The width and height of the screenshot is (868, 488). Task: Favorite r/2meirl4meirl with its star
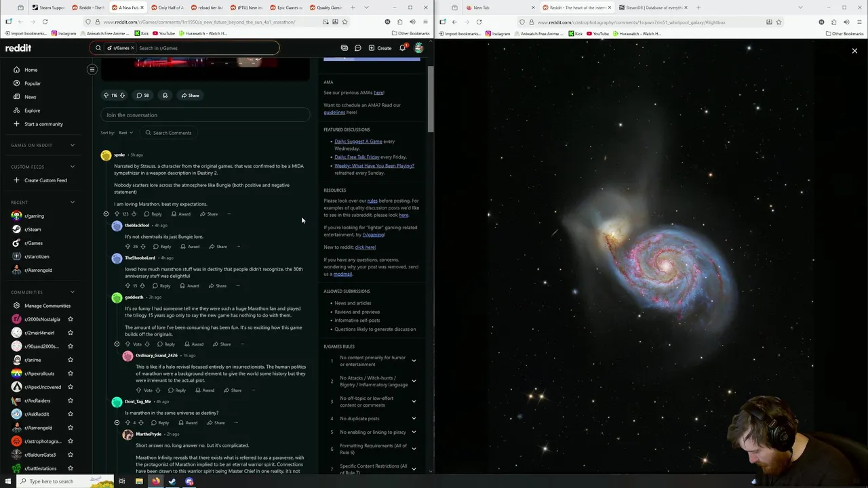(x=71, y=333)
